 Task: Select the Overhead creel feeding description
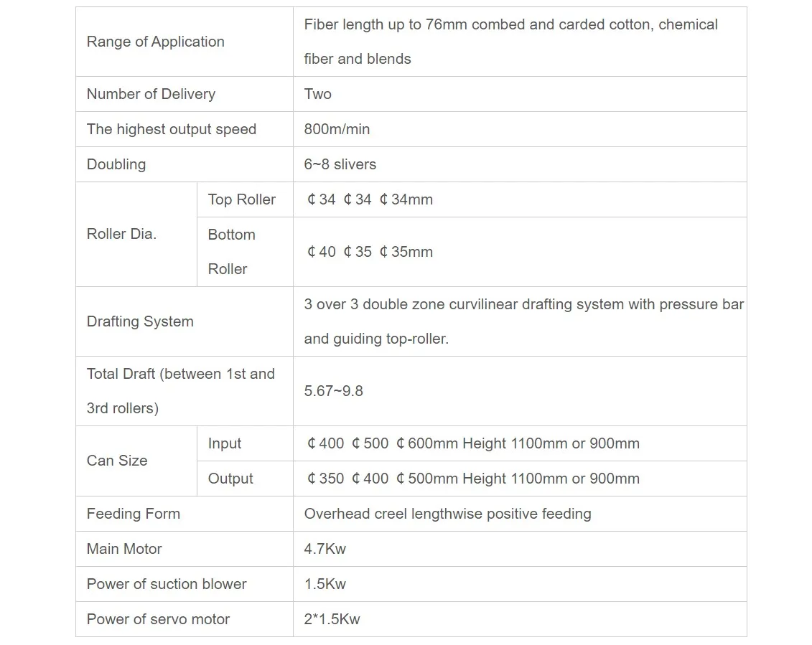tap(447, 514)
